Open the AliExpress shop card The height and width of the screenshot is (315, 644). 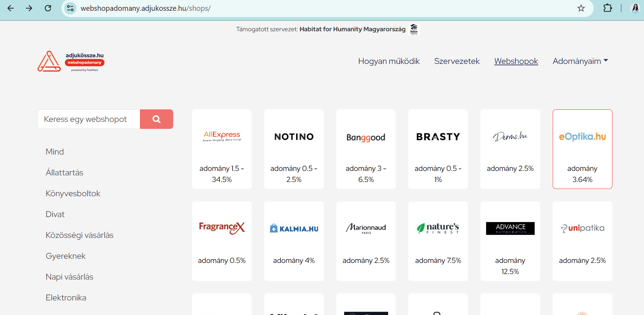point(222,149)
